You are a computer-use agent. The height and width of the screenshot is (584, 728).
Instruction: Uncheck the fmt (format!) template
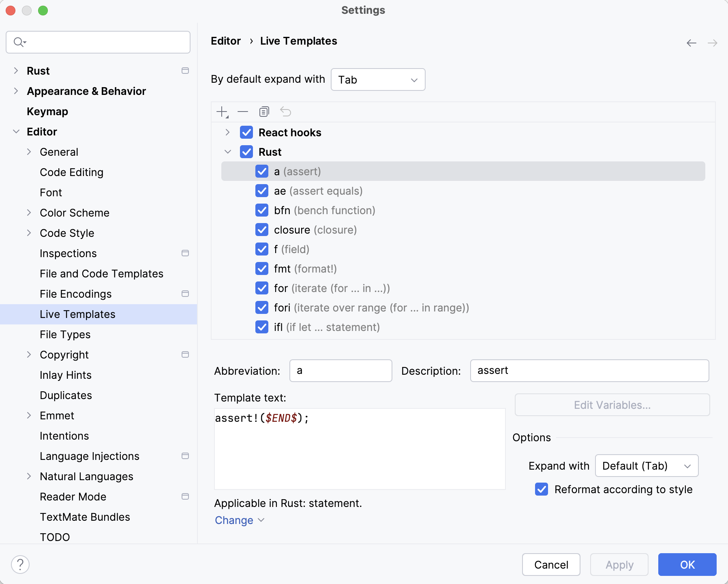click(x=262, y=268)
